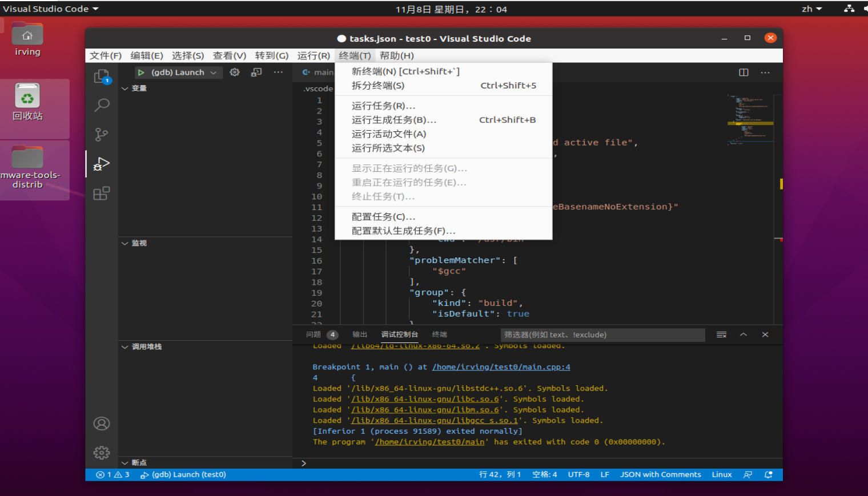Open the 帮助(H) menu

(x=397, y=55)
